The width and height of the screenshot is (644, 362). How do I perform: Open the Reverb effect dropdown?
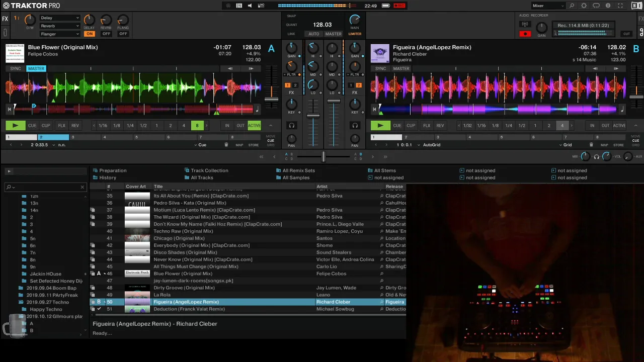pos(59,26)
